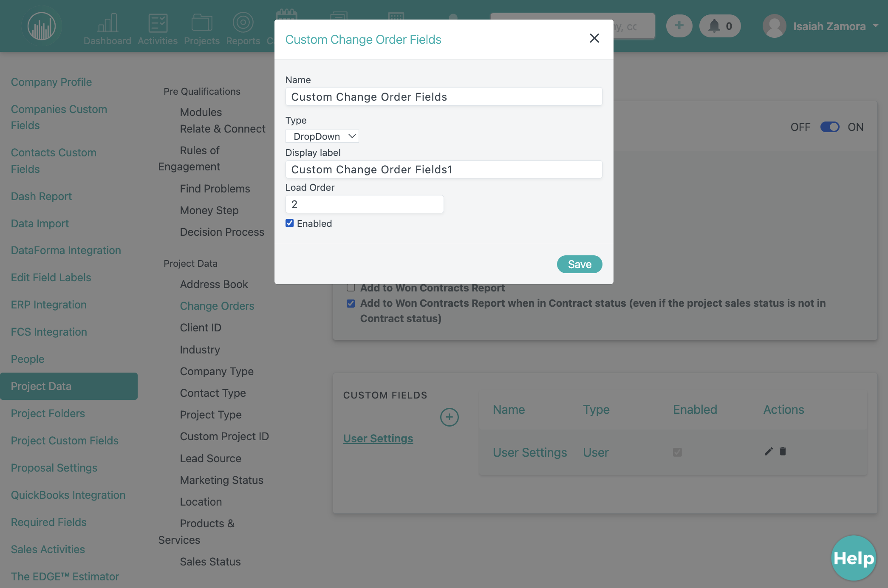Open DataForma Integration in the sidebar
Viewport: 888px width, 588px height.
pos(66,250)
